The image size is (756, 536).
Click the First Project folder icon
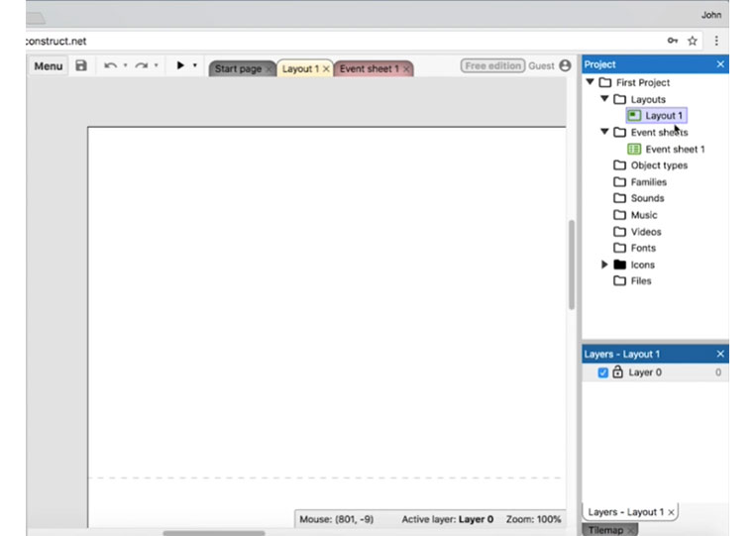(605, 82)
